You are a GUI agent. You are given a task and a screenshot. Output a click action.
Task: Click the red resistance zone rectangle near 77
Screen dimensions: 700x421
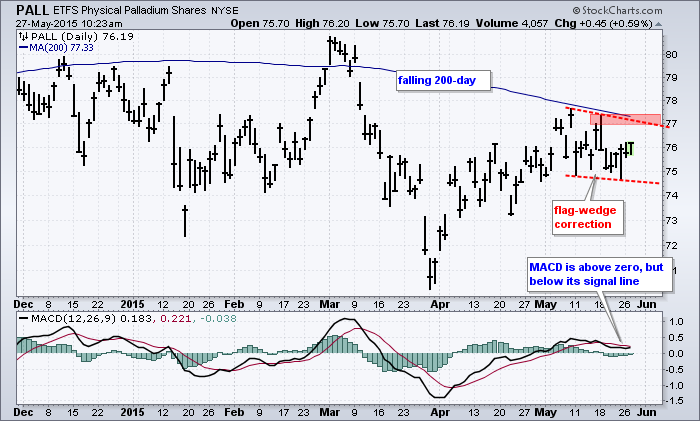tap(625, 119)
